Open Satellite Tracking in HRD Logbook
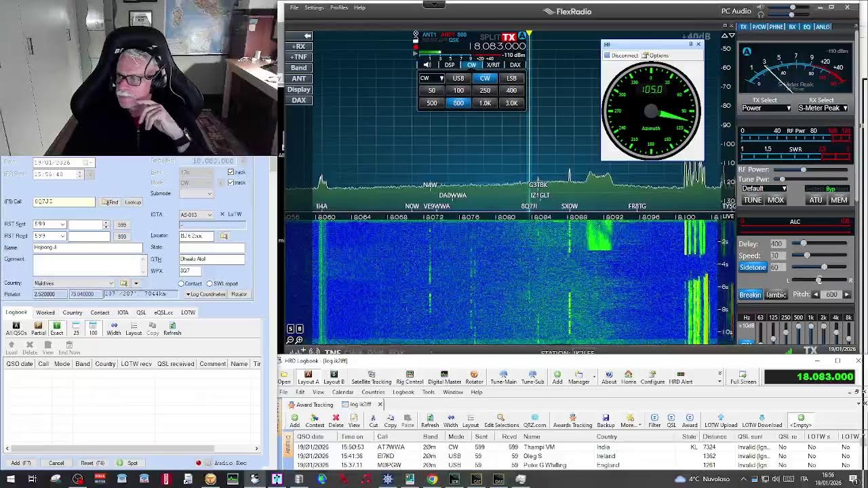The width and height of the screenshot is (868, 488). (x=371, y=377)
